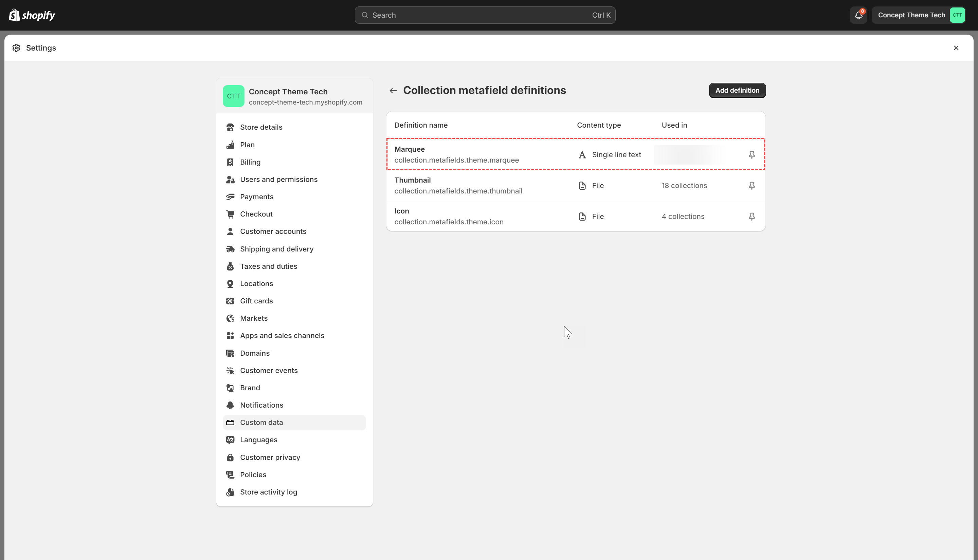The height and width of the screenshot is (560, 978).
Task: Go to Customer privacy
Action: pos(294,457)
